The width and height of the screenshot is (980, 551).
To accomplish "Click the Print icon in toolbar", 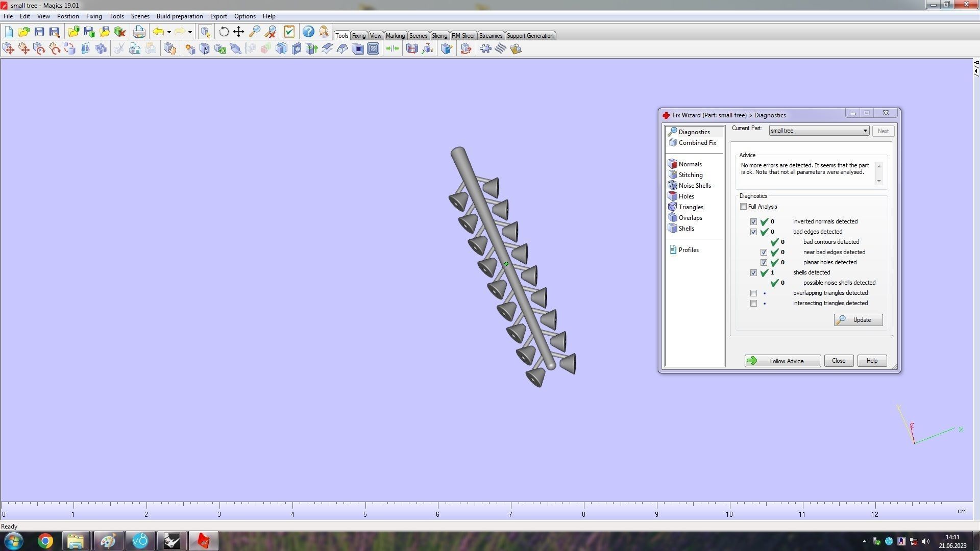I will [139, 32].
